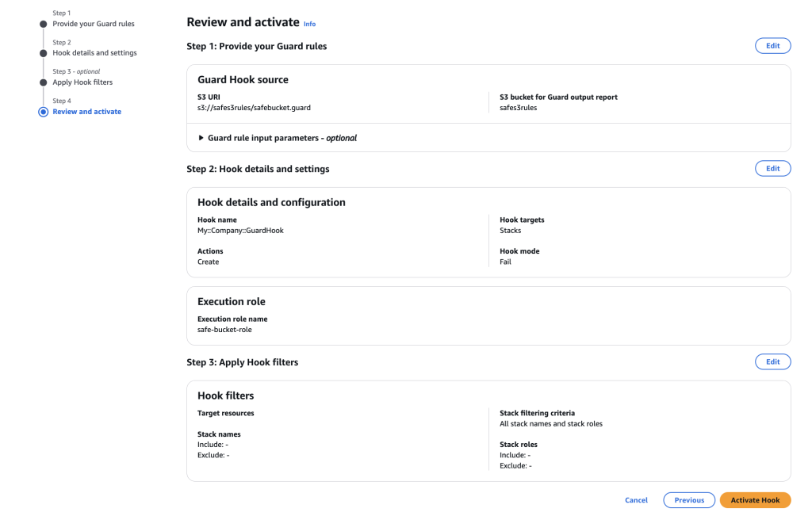Select the Review and activate step label
The image size is (812, 516).
[x=86, y=111]
